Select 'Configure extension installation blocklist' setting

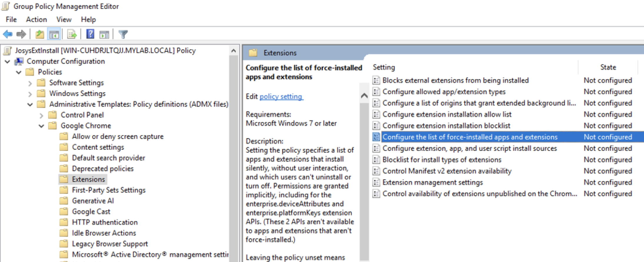click(x=446, y=126)
